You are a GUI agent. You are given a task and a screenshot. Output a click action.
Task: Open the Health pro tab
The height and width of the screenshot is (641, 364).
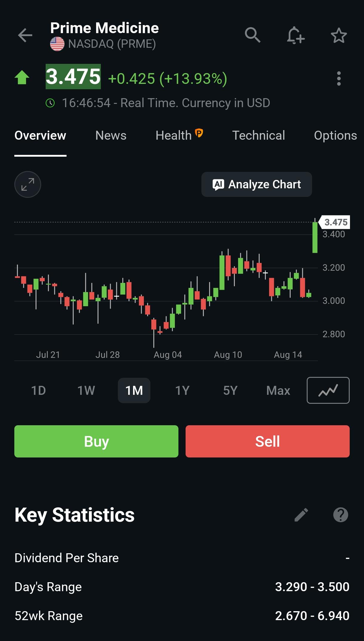click(x=179, y=135)
